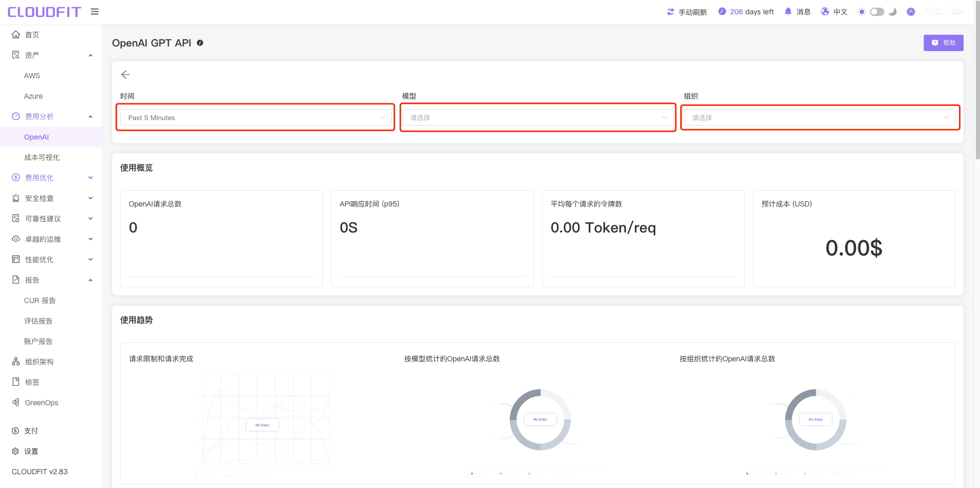Click the 费用优化 dollar icon
Image resolution: width=980 pixels, height=488 pixels.
[16, 177]
